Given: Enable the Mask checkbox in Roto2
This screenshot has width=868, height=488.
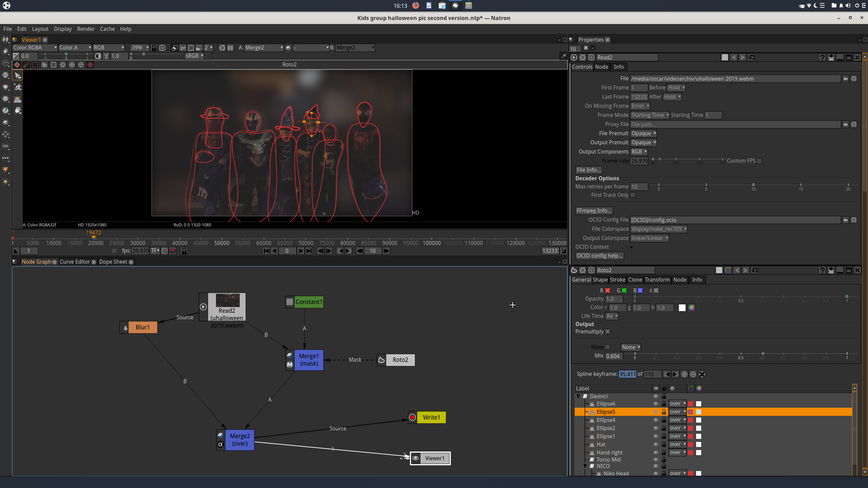Looking at the screenshot, I should [608, 347].
